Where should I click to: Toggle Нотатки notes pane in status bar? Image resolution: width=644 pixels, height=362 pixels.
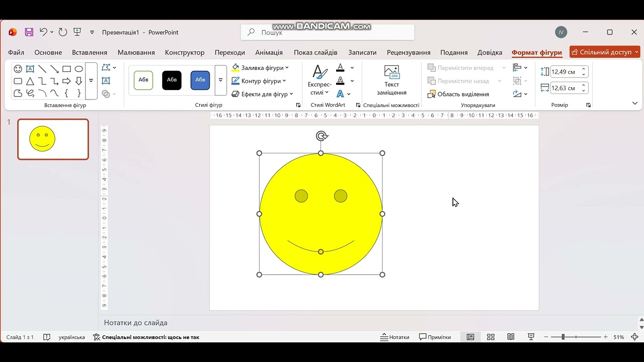[x=395, y=337]
